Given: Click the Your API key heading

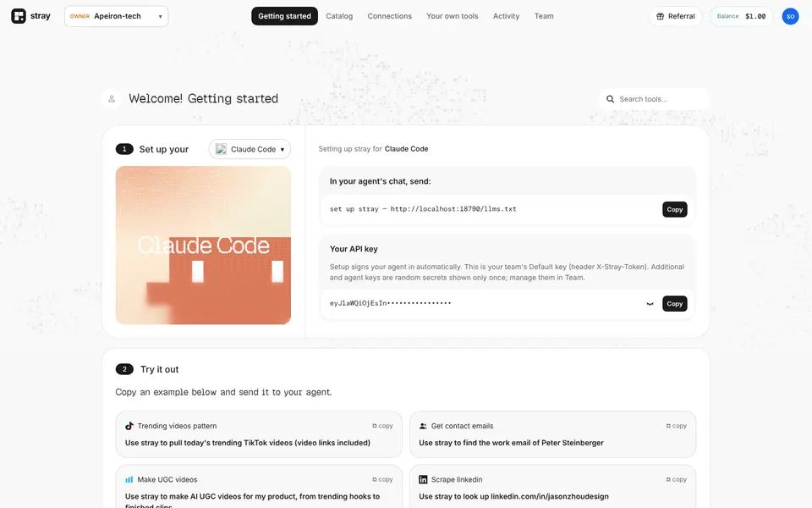Looking at the screenshot, I should (x=354, y=249).
